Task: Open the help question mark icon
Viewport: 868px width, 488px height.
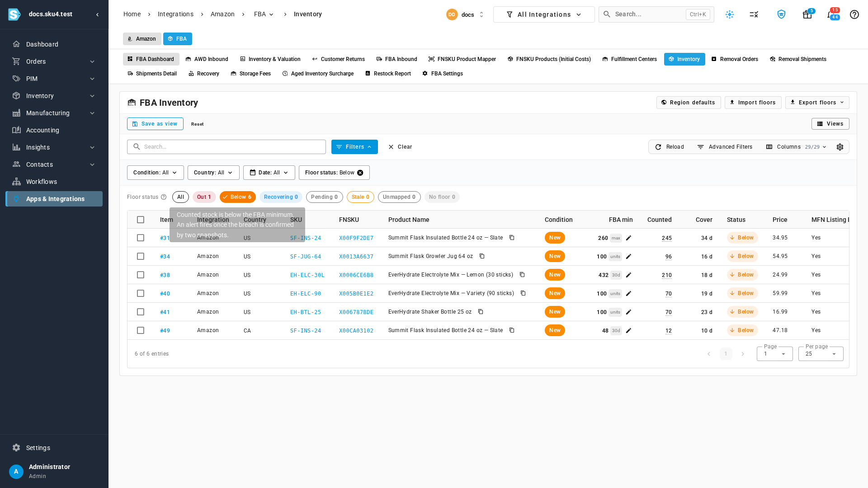Action: pos(854,14)
